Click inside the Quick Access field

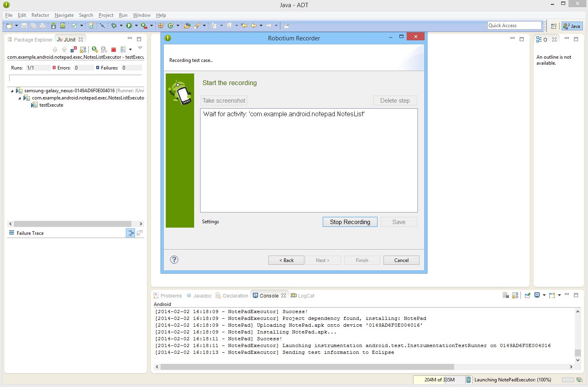(x=514, y=25)
